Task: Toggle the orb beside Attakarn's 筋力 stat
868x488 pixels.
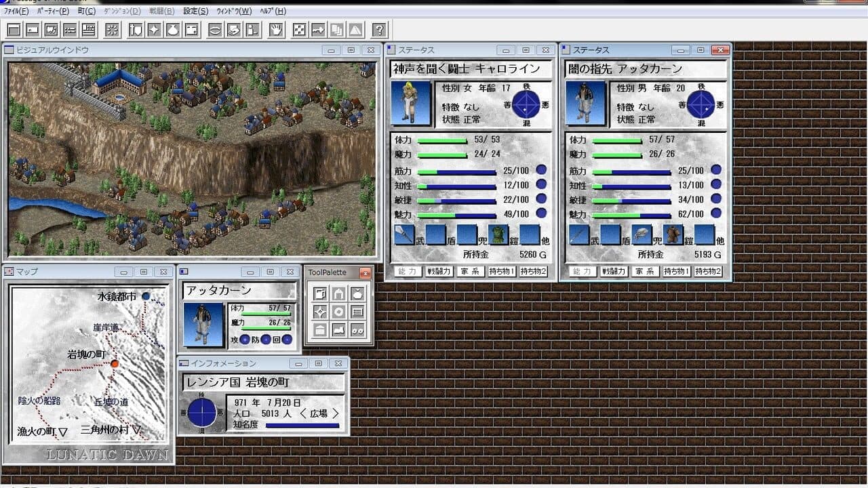Action: [x=716, y=170]
